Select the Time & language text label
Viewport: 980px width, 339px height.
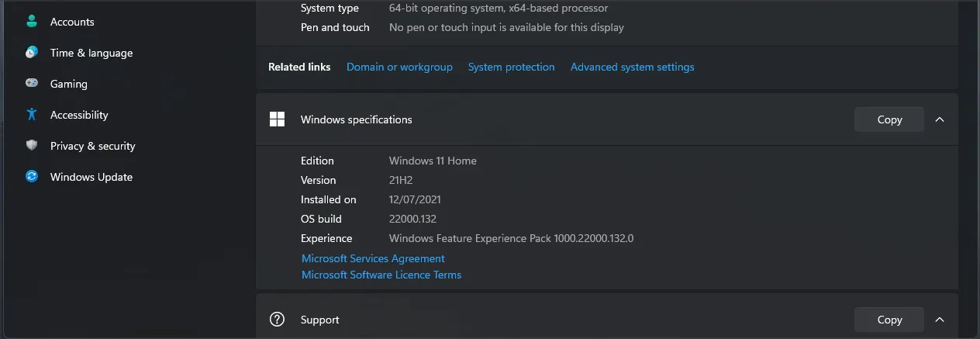[91, 53]
